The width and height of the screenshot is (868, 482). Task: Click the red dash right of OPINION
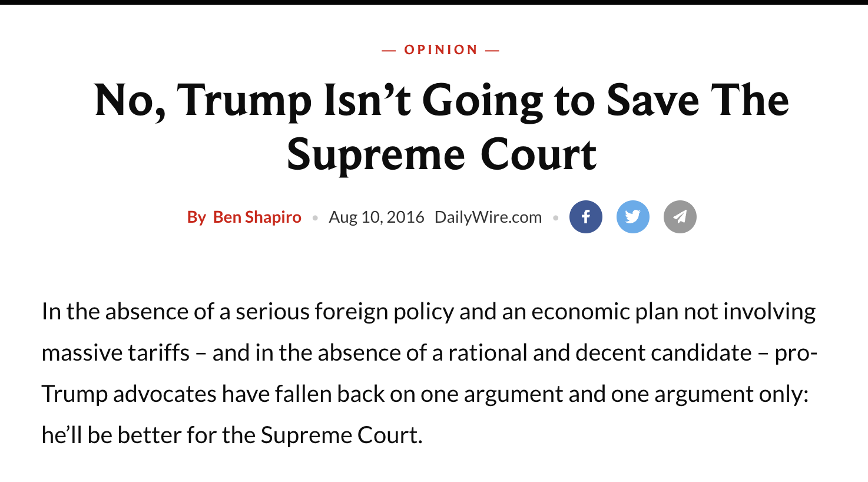point(492,51)
